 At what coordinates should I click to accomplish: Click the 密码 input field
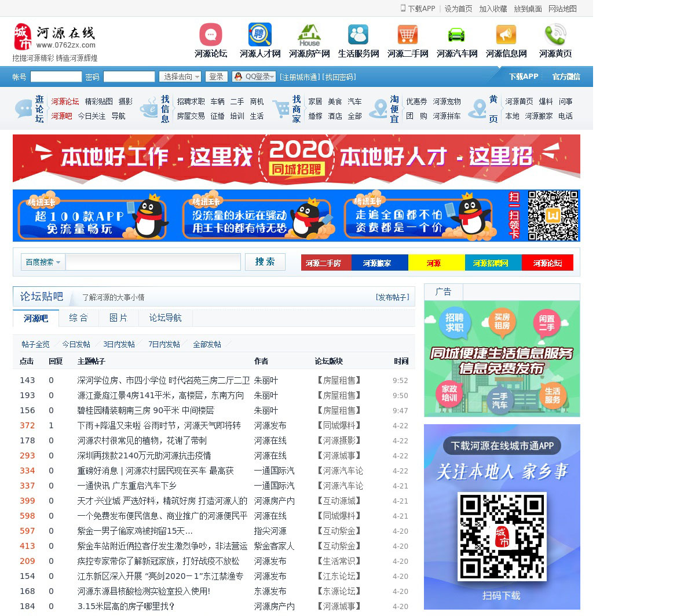click(x=129, y=76)
